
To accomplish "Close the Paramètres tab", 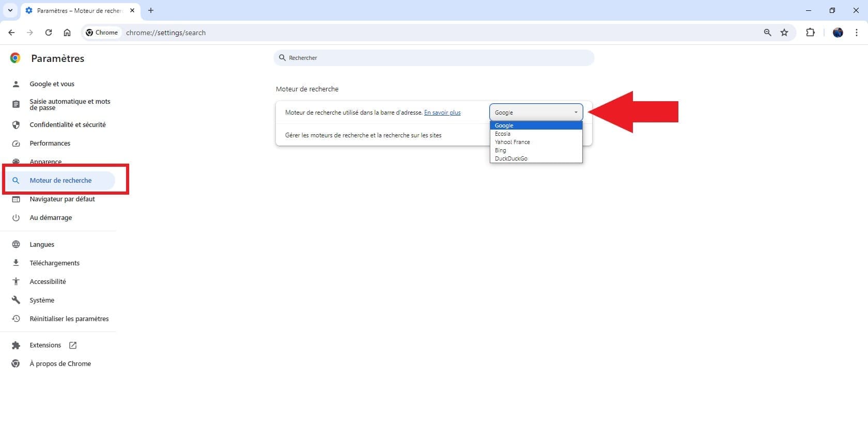I will pyautogui.click(x=132, y=10).
